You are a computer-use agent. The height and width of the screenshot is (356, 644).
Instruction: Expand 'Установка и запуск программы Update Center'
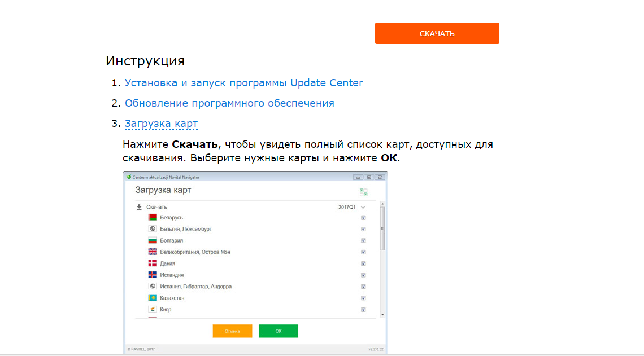click(x=243, y=83)
